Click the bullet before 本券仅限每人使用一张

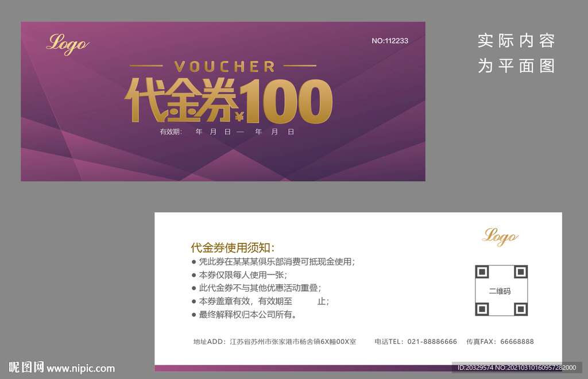[192, 275]
